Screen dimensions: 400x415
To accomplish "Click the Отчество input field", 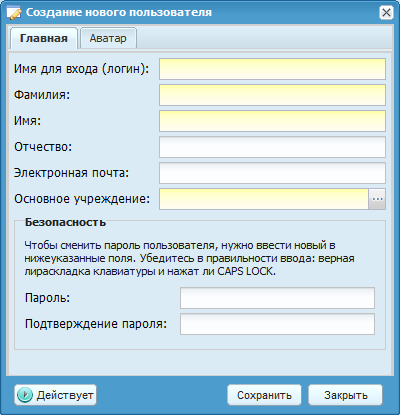I will (x=272, y=147).
